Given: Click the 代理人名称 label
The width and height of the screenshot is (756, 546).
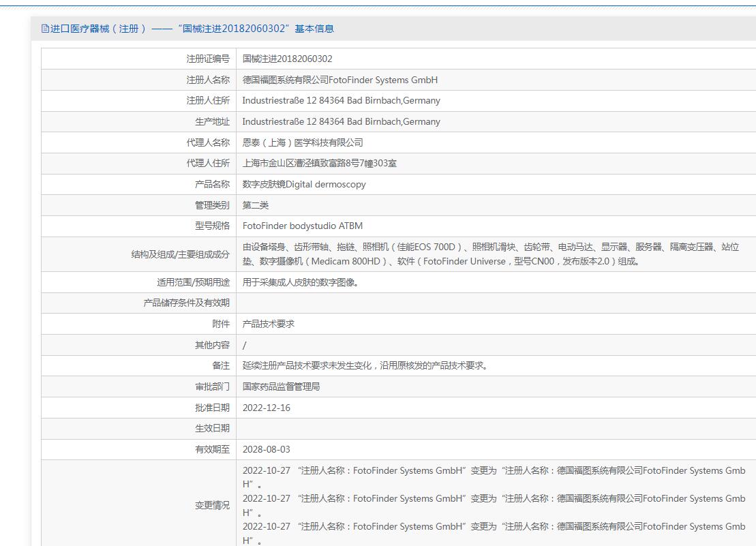Looking at the screenshot, I should tap(208, 142).
